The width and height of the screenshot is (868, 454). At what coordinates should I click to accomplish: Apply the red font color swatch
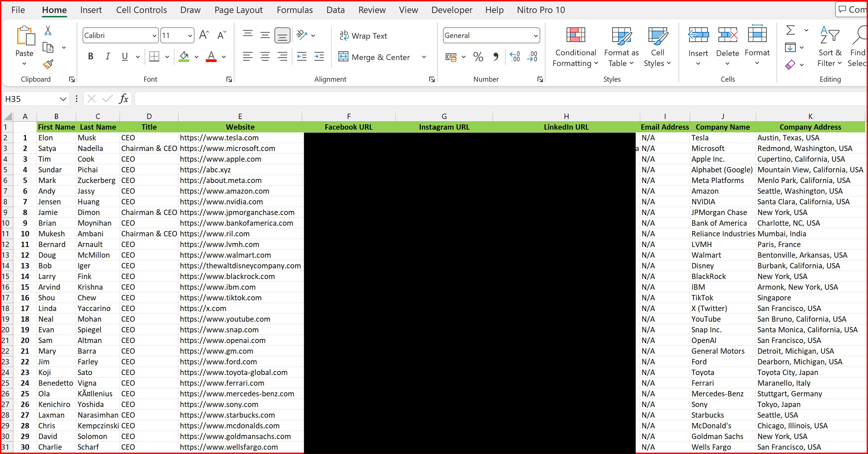[x=211, y=57]
